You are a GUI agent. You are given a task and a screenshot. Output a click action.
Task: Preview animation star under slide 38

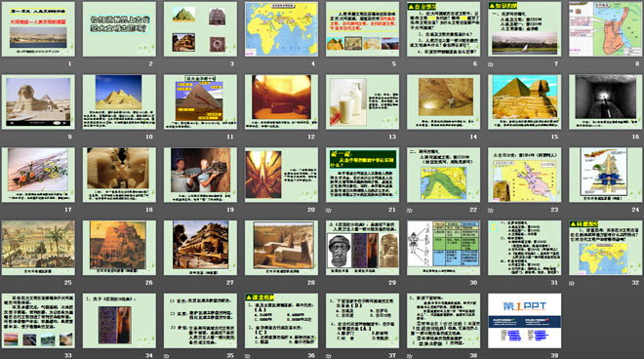(410, 356)
